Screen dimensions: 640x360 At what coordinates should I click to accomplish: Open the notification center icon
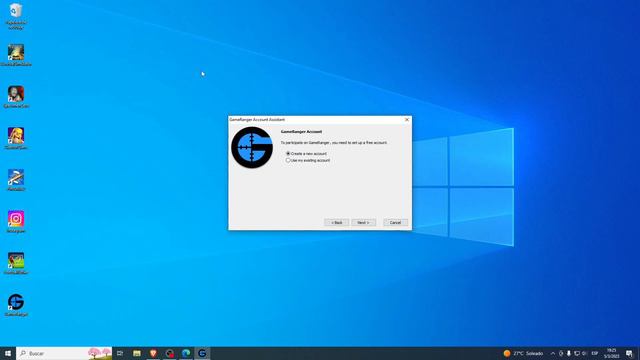click(629, 353)
